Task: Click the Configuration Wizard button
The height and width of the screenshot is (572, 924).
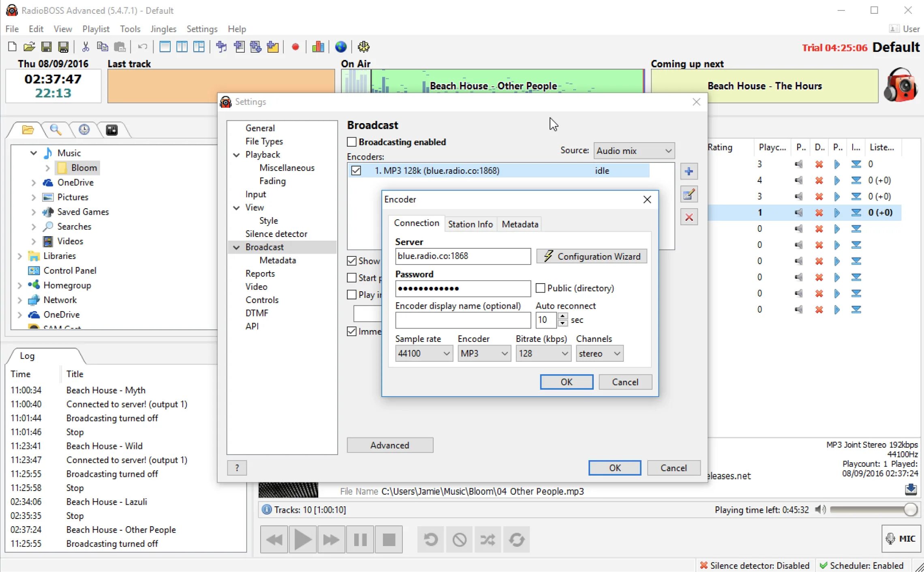Action: click(x=591, y=256)
